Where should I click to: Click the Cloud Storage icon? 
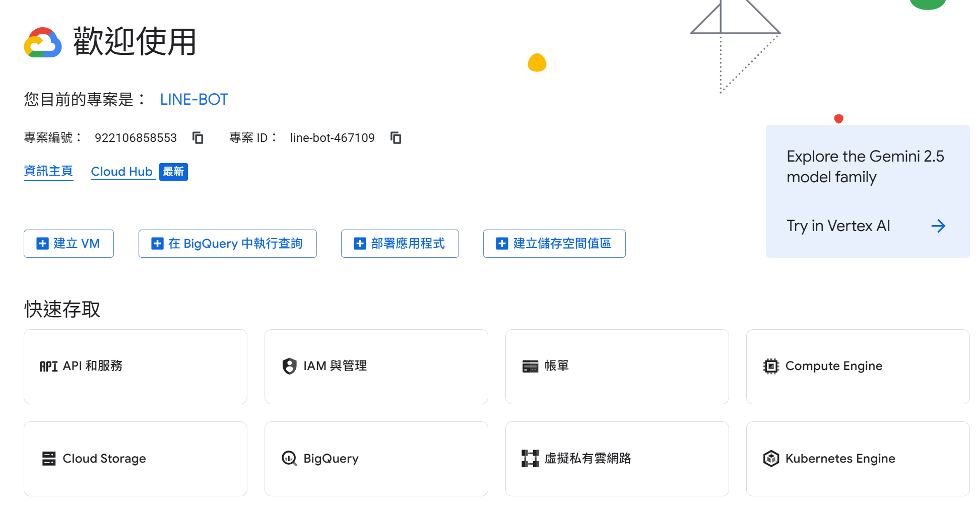coord(49,459)
